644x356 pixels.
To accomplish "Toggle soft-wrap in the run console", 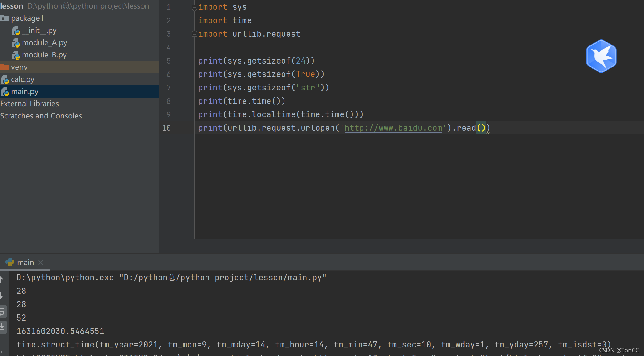I will 2,312.
